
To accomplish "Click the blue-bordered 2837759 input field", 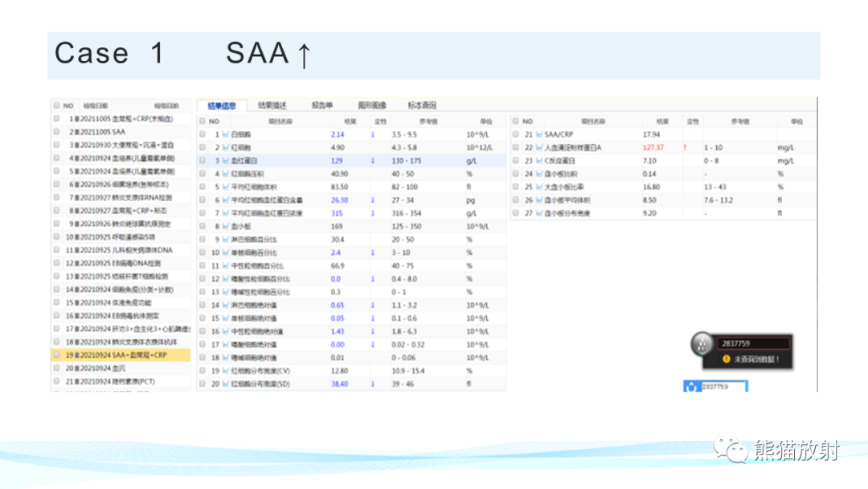I will click(x=724, y=387).
